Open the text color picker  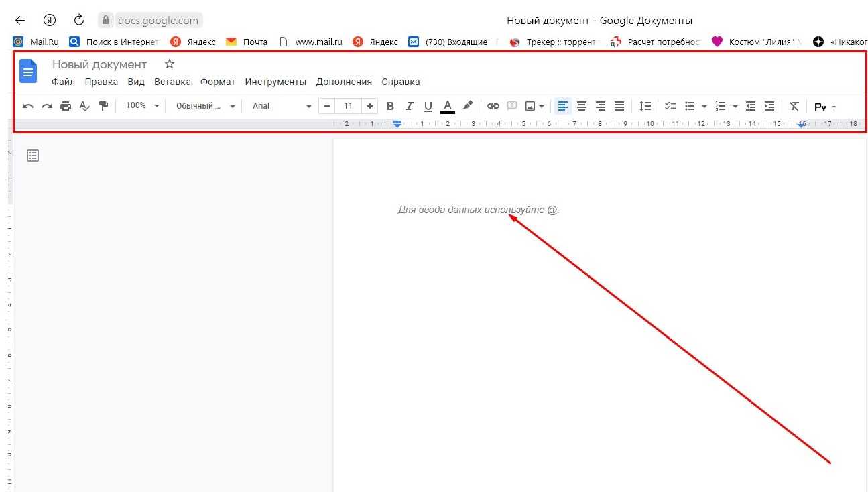pyautogui.click(x=448, y=106)
